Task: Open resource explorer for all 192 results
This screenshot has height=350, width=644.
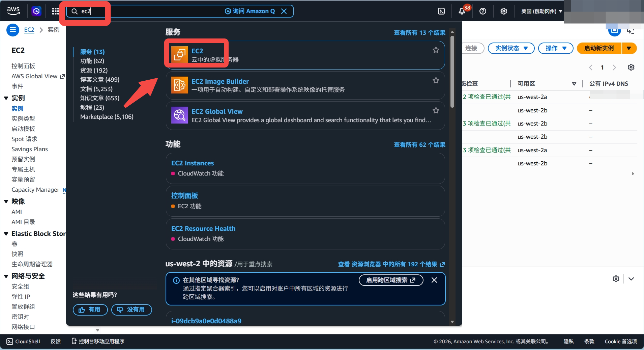Action: point(391,264)
